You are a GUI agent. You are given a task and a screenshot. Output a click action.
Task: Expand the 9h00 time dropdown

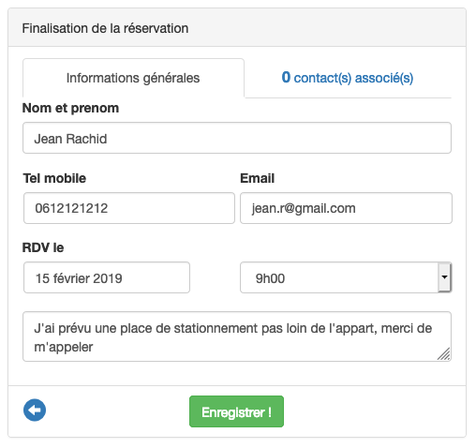click(x=346, y=277)
